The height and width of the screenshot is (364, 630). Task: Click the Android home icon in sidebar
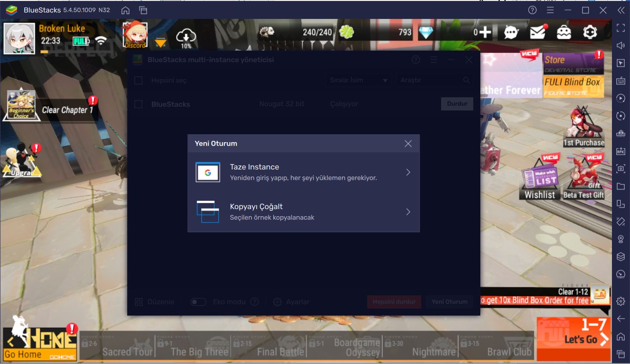[621, 337]
